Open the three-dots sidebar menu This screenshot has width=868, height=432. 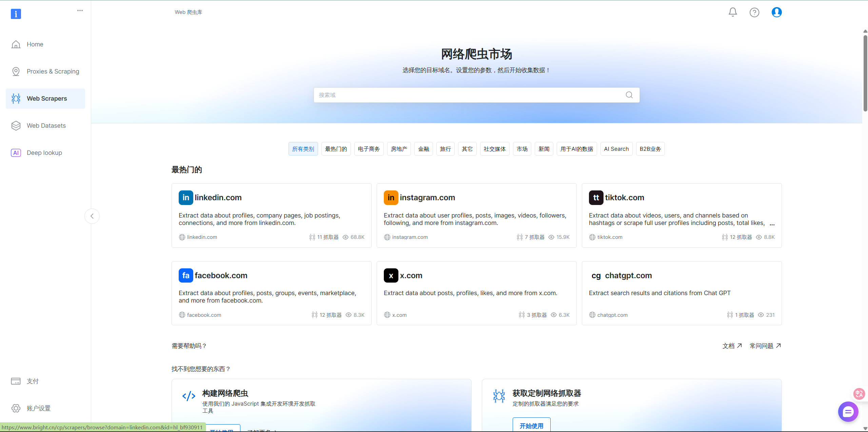(80, 11)
